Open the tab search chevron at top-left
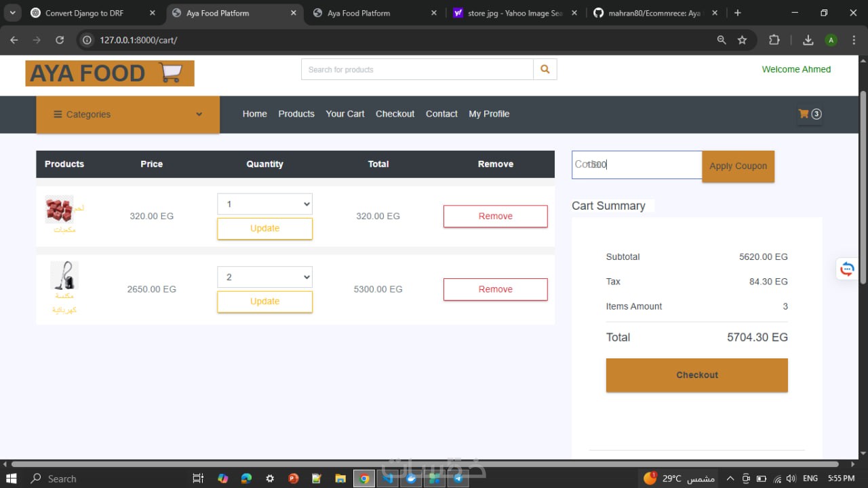This screenshot has height=488, width=868. click(12, 13)
